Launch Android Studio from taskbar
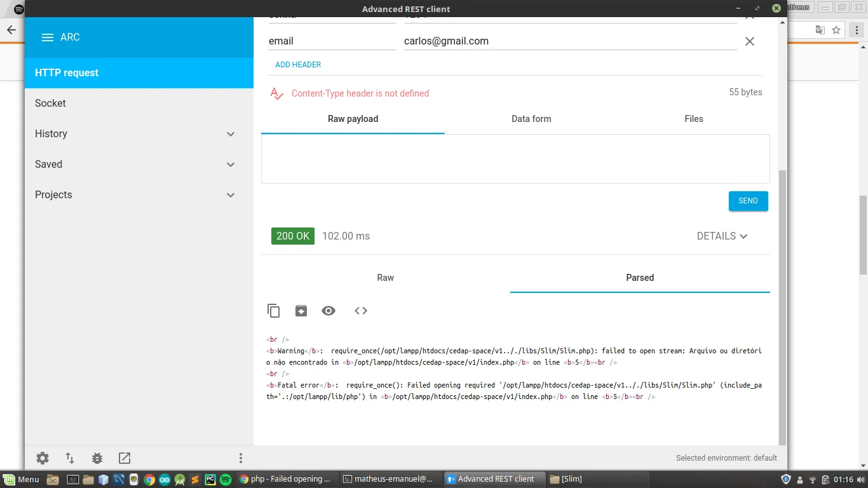 (180, 480)
